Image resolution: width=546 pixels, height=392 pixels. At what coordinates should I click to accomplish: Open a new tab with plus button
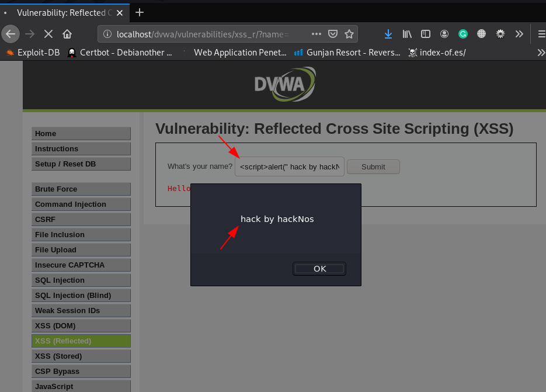[x=140, y=12]
